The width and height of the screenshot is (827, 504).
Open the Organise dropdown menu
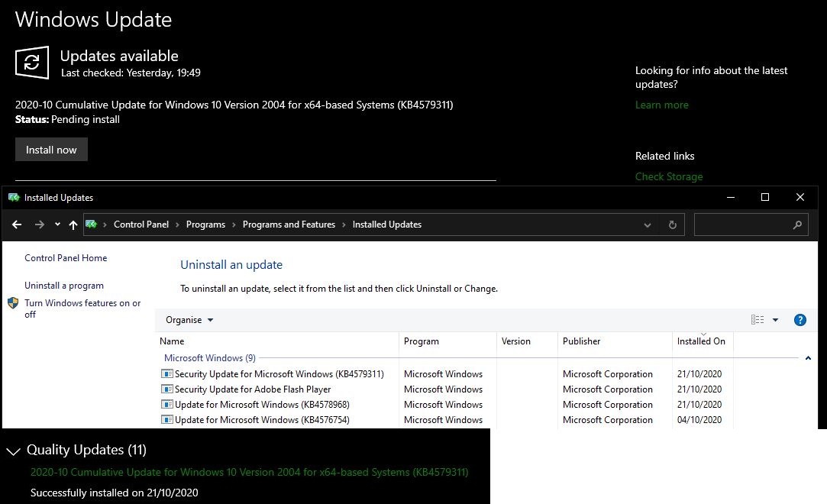click(189, 320)
